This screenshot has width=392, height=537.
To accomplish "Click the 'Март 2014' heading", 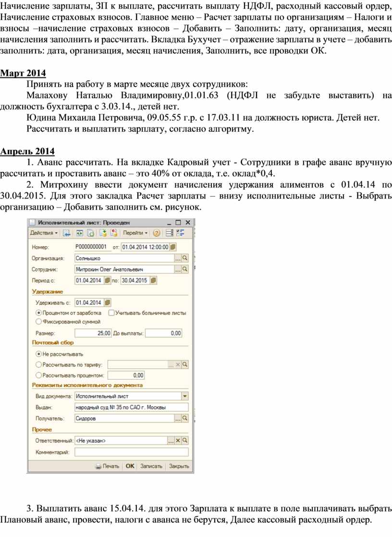I will [23, 73].
